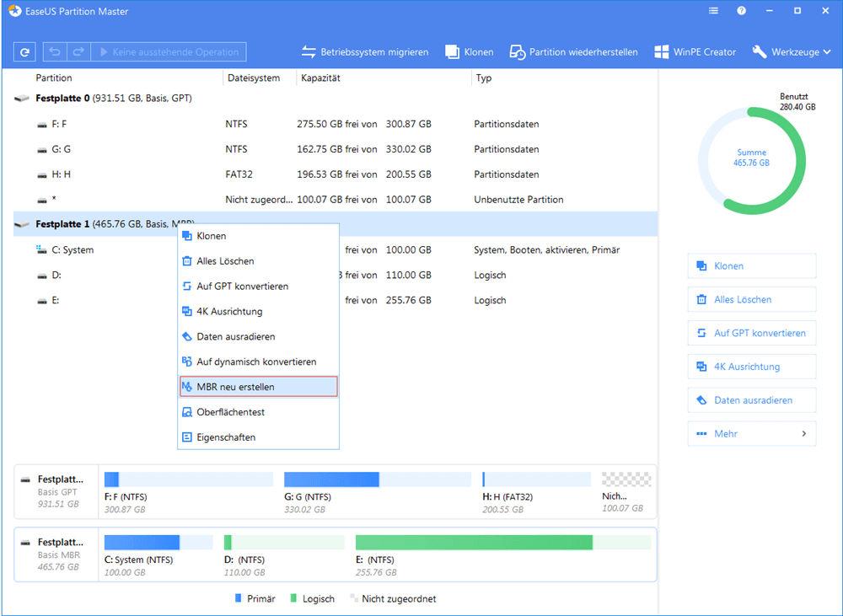
Task: Click the Logisch legend green swatch
Action: (x=293, y=597)
